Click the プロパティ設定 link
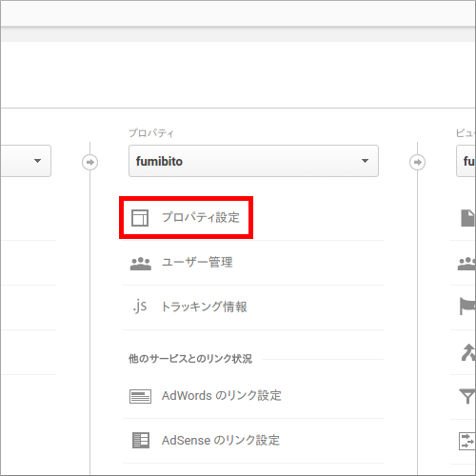This screenshot has height=476, width=476. pyautogui.click(x=201, y=218)
